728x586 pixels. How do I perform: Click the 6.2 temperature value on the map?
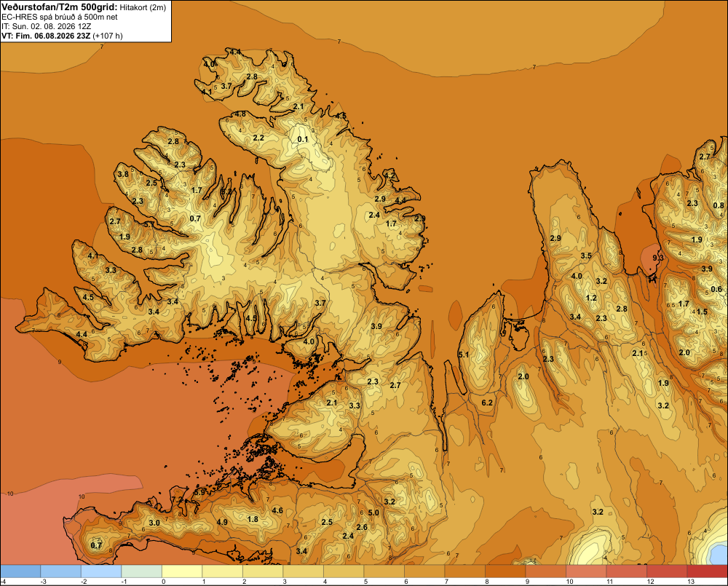(x=487, y=403)
